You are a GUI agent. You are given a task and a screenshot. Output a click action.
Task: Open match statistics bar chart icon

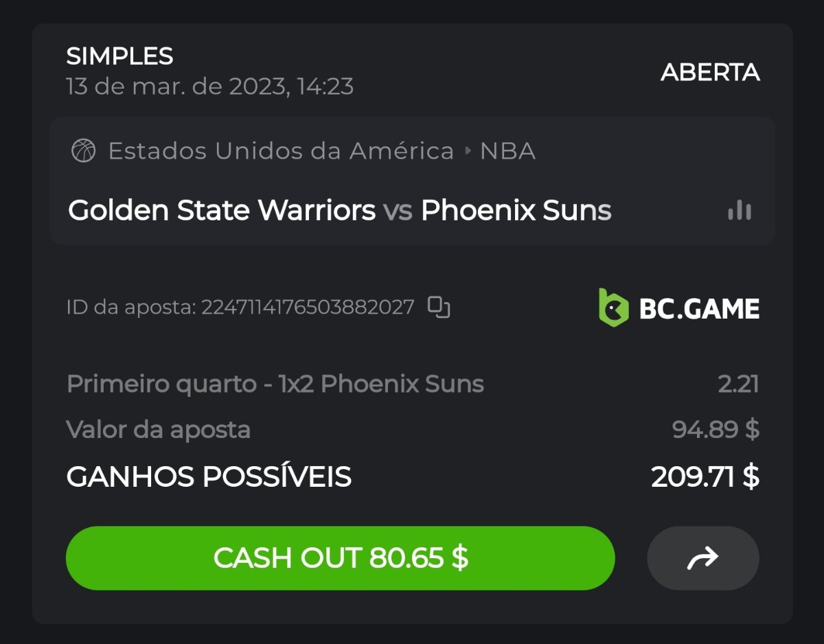pyautogui.click(x=740, y=211)
